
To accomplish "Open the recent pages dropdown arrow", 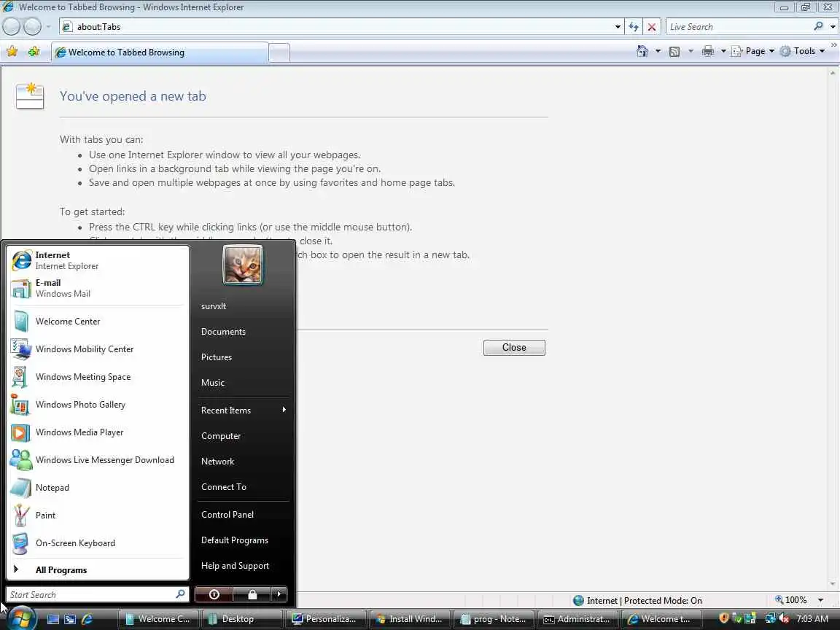I will (48, 26).
